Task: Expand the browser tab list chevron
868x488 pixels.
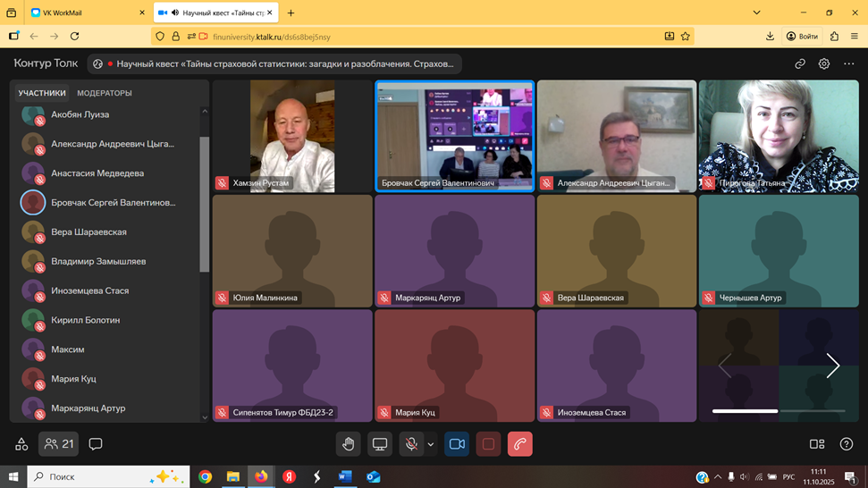Action: click(x=756, y=13)
